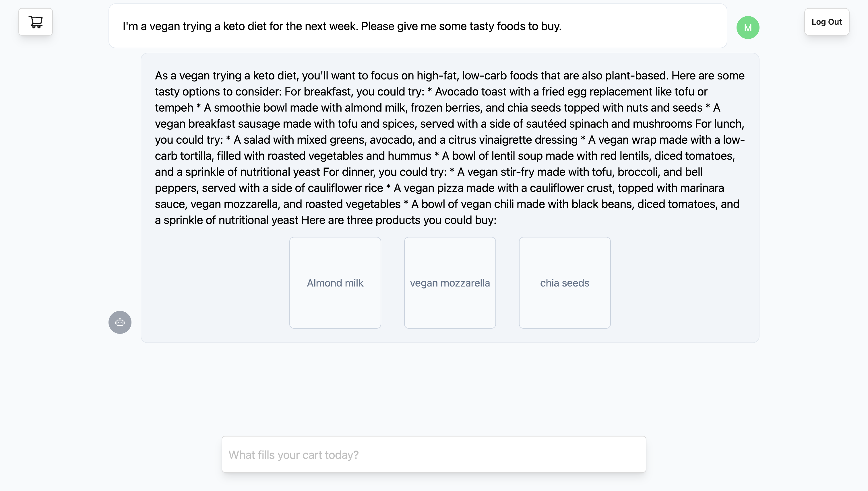Click the bot icon beside the response
This screenshot has height=491, width=868.
pos(120,322)
